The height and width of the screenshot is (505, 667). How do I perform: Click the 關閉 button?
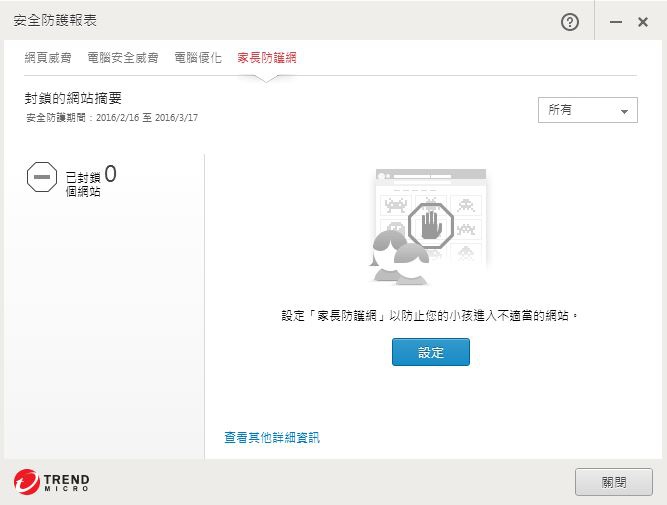[x=613, y=482]
